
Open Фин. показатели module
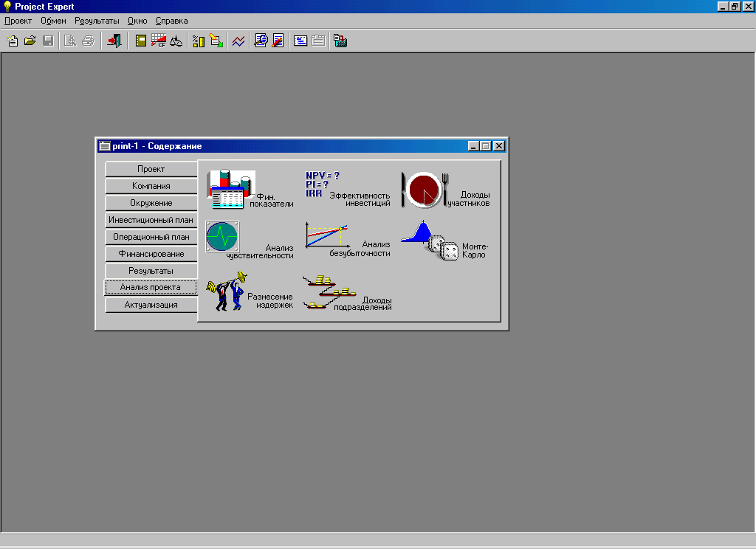click(250, 190)
